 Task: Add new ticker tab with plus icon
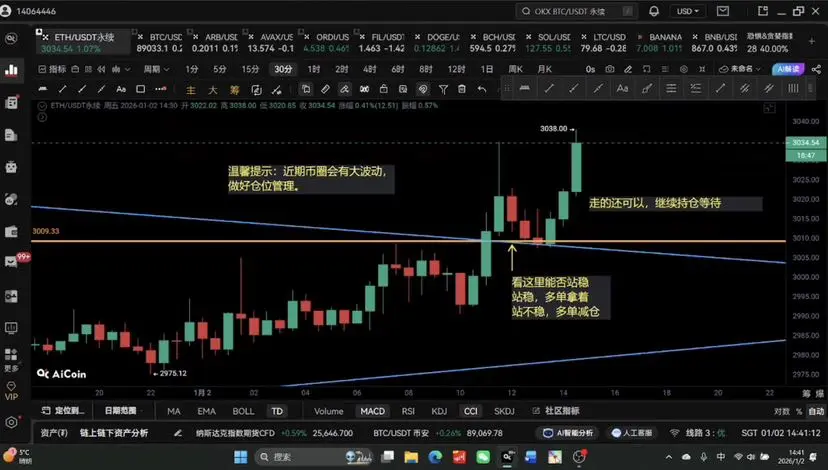tap(812, 41)
